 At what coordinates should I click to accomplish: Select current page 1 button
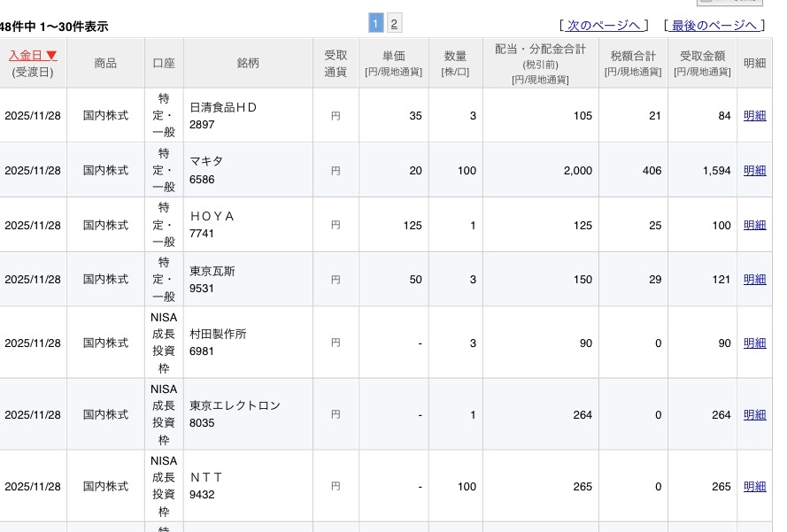pos(375,24)
